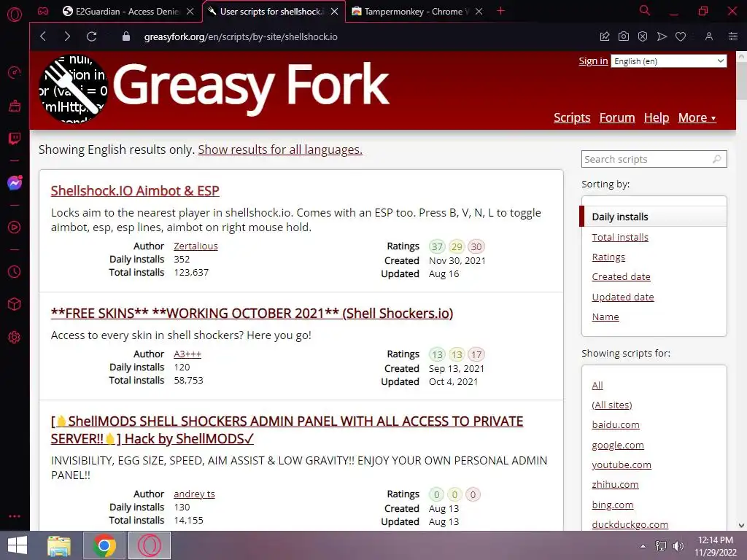Open Windows Start menu
This screenshot has height=560, width=747.
pyautogui.click(x=18, y=545)
